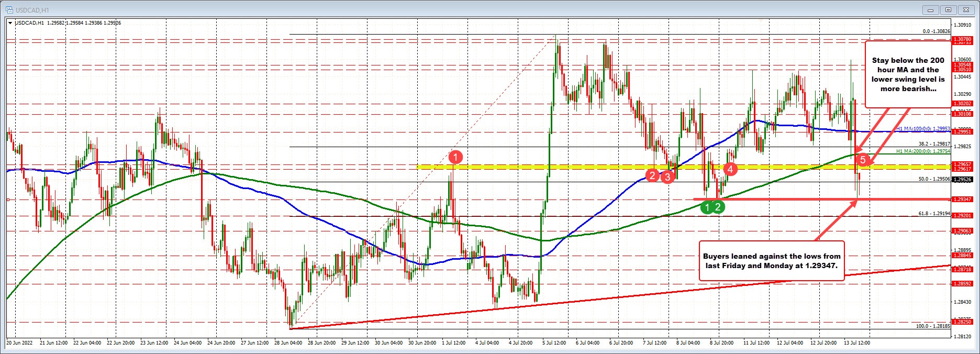Screen dimensions: 980x354
Task: Click the 1.29951 red price tag
Action: click(962, 132)
